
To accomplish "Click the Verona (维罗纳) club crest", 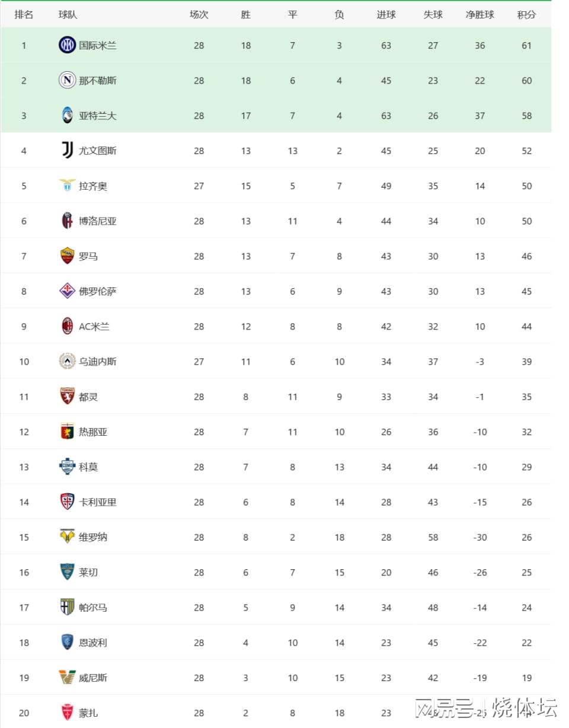I will click(68, 537).
